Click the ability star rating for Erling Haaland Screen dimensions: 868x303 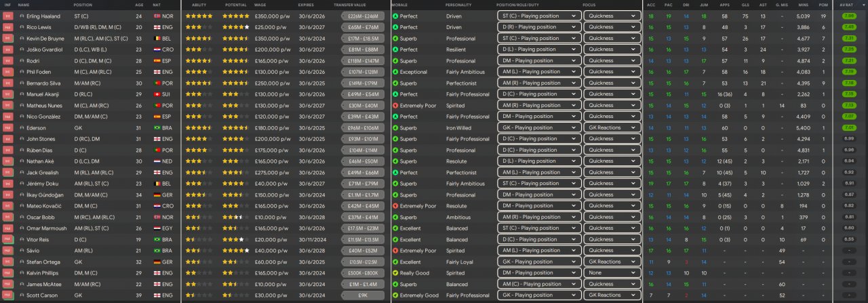(199, 15)
